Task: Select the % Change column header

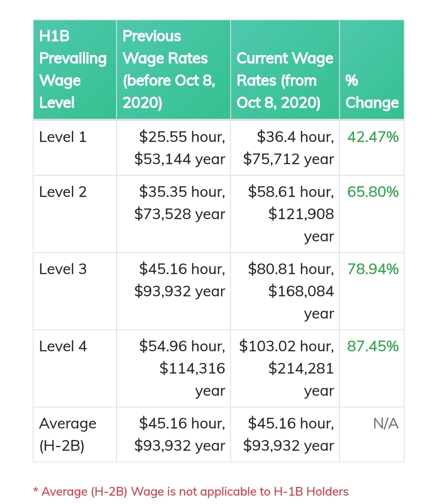Action: tap(372, 91)
